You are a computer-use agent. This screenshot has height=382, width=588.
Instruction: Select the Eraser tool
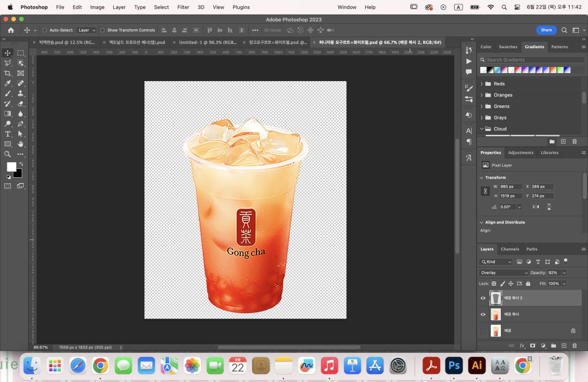pyautogui.click(x=21, y=104)
